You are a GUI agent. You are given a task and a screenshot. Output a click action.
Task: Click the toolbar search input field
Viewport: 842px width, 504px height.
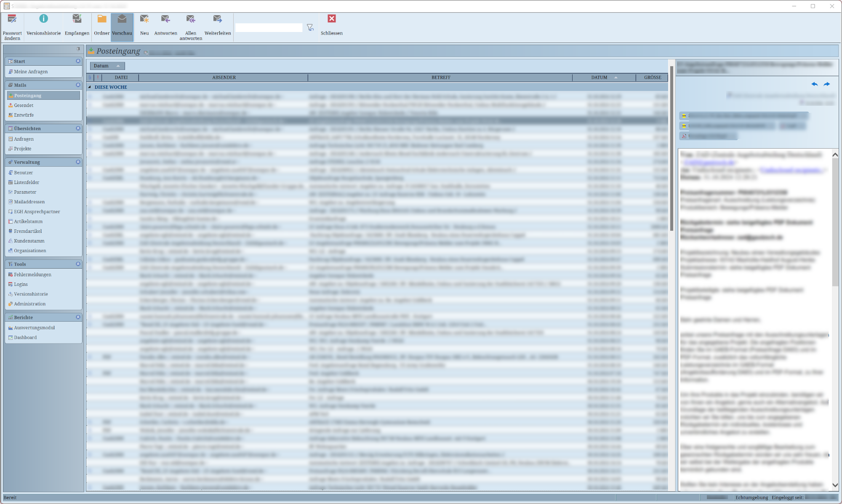269,28
